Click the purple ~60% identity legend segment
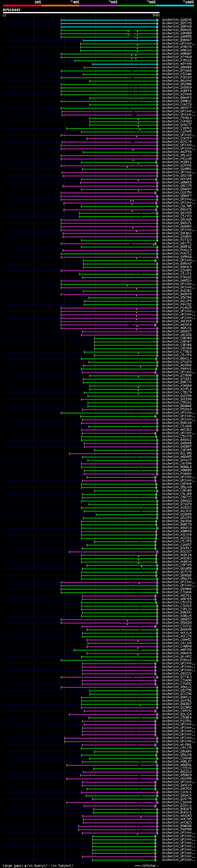This screenshot has width=197, height=868. [x=99, y=6]
